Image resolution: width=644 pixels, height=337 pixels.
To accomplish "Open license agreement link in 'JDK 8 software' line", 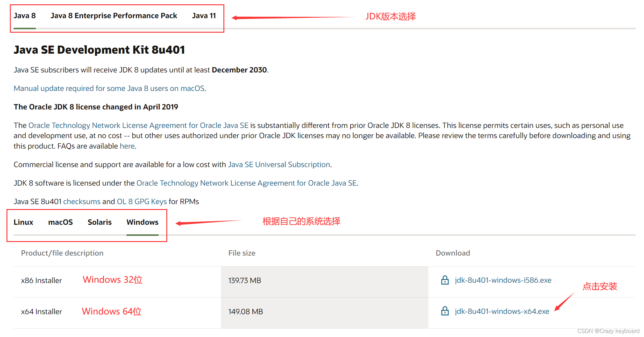I will (x=247, y=183).
